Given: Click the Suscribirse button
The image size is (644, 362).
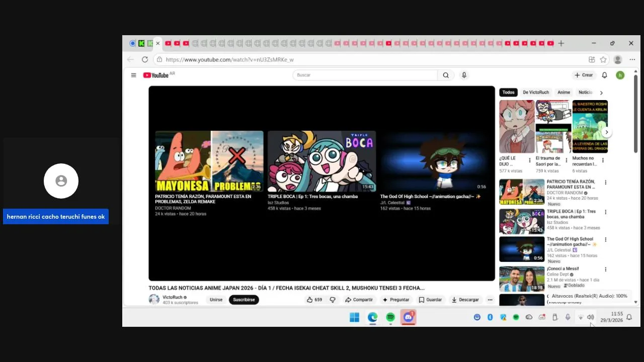Looking at the screenshot, I should click(x=244, y=300).
